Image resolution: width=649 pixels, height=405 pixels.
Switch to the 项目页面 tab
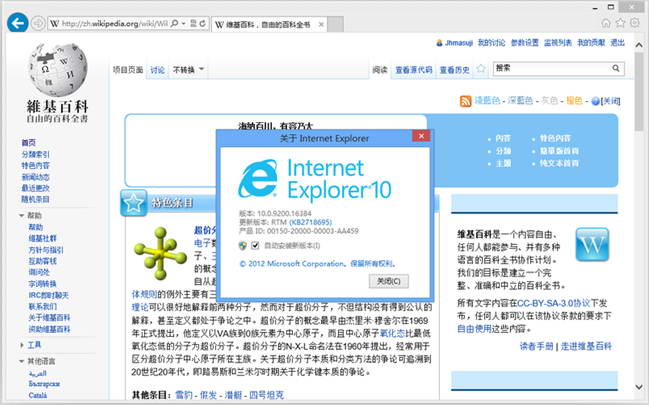[x=128, y=70]
